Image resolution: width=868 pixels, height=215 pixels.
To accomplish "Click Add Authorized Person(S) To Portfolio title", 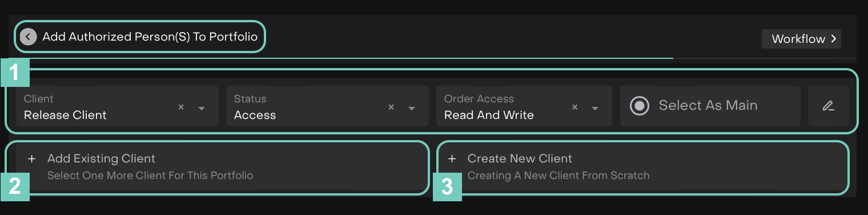I will tap(150, 37).
